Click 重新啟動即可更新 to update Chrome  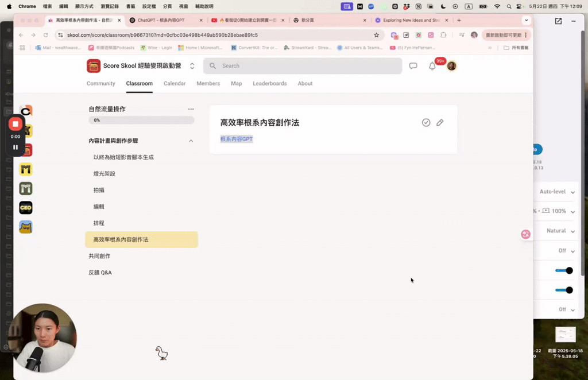click(x=504, y=35)
